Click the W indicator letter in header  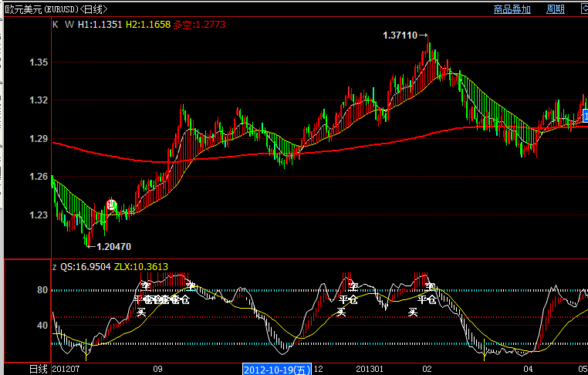(x=69, y=24)
